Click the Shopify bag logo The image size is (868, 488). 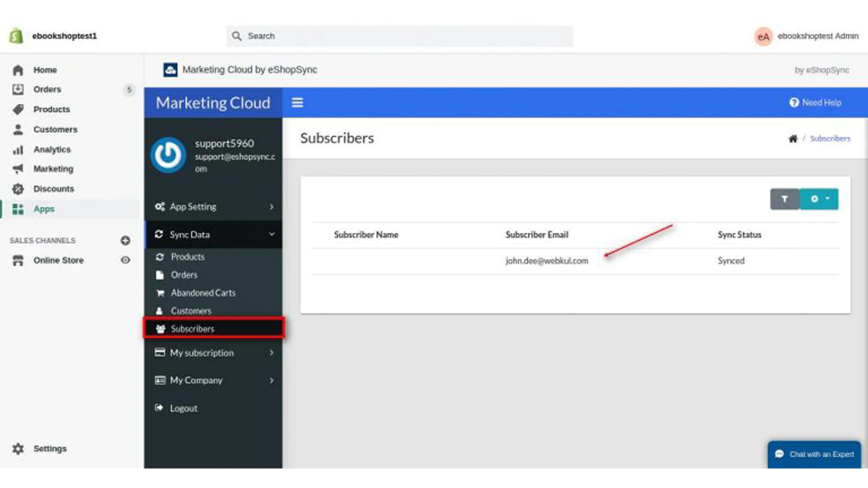click(16, 36)
